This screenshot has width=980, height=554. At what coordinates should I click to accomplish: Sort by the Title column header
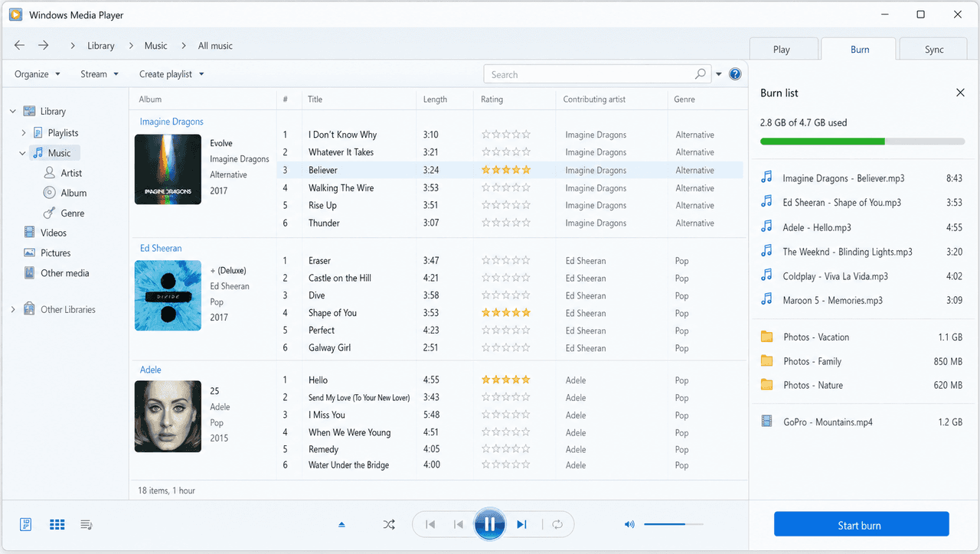(315, 99)
